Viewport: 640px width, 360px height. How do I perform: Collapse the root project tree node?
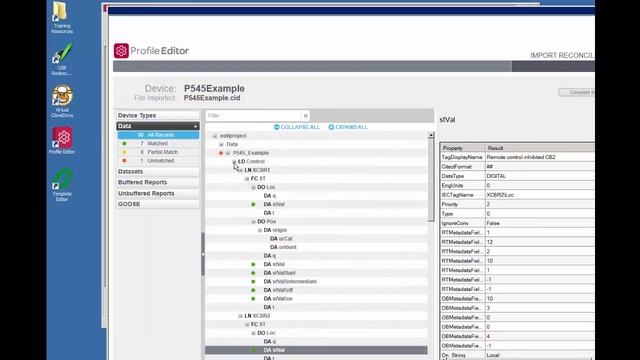215,136
